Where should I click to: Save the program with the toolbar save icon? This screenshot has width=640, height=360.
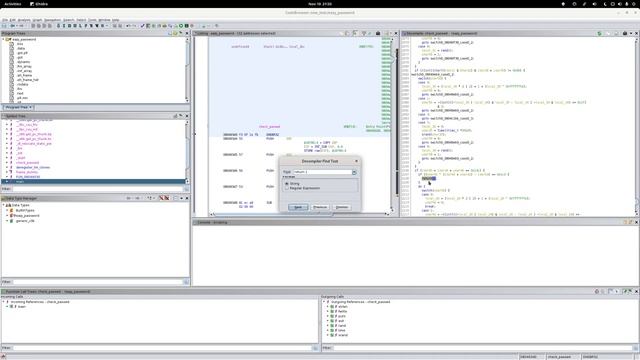point(4,26)
